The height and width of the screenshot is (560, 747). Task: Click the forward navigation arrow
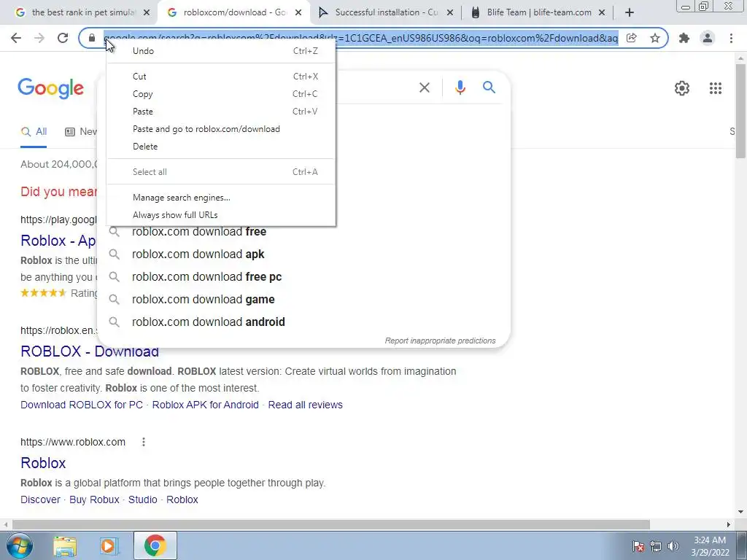39,38
